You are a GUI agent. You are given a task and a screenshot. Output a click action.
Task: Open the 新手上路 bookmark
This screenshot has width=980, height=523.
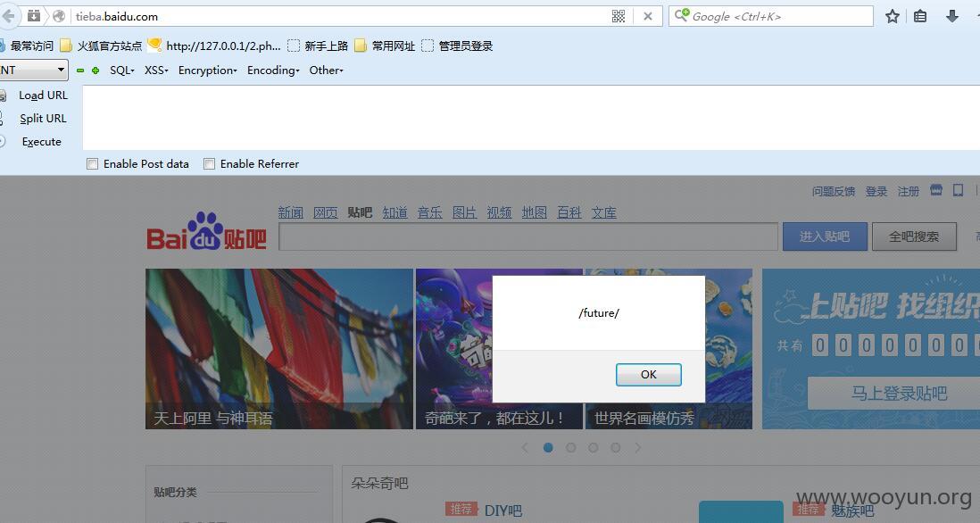click(318, 46)
